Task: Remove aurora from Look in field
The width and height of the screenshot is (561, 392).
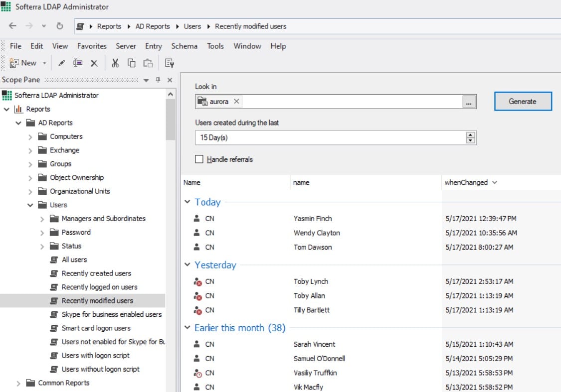Action: tap(237, 102)
